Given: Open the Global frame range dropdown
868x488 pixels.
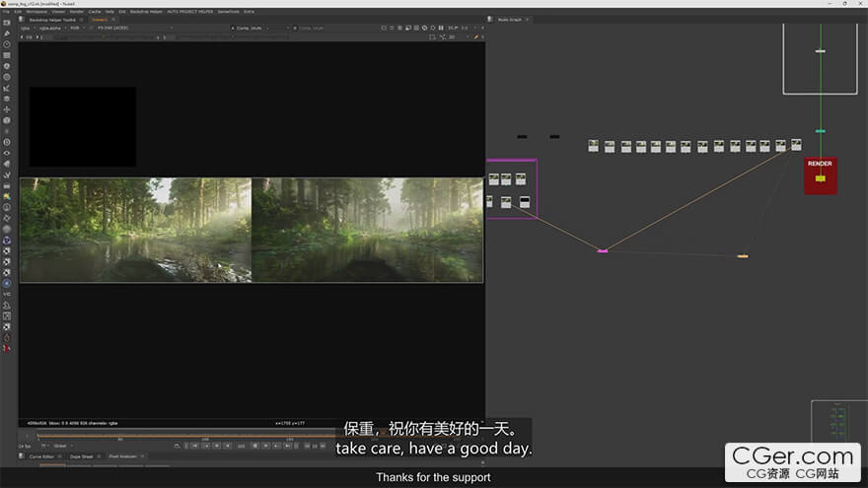Looking at the screenshot, I should pyautogui.click(x=63, y=446).
